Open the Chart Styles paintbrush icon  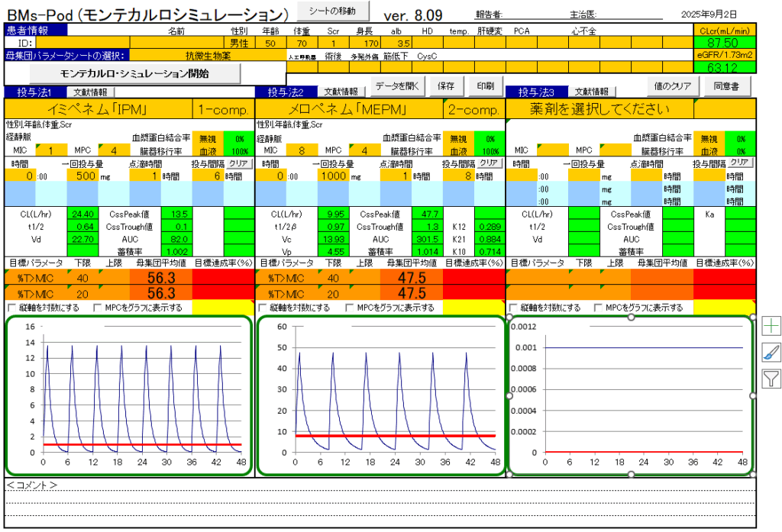(771, 352)
